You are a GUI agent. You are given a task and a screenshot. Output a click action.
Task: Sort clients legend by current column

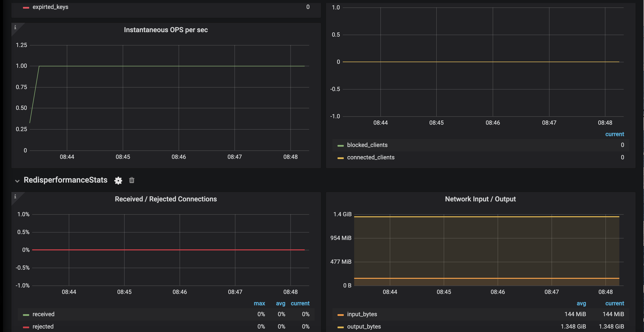pos(614,134)
